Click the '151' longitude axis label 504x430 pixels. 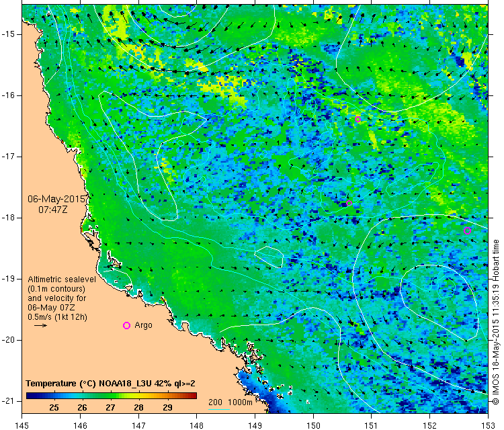click(372, 425)
